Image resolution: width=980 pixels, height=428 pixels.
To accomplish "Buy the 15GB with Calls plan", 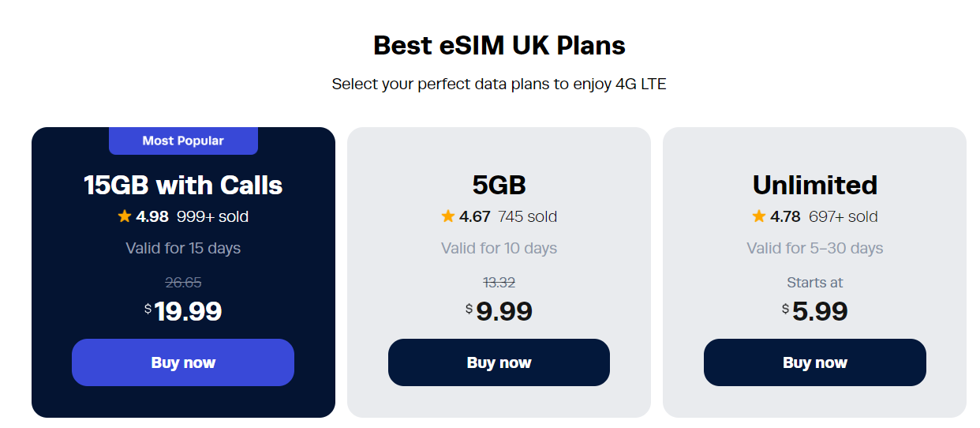I will [183, 362].
